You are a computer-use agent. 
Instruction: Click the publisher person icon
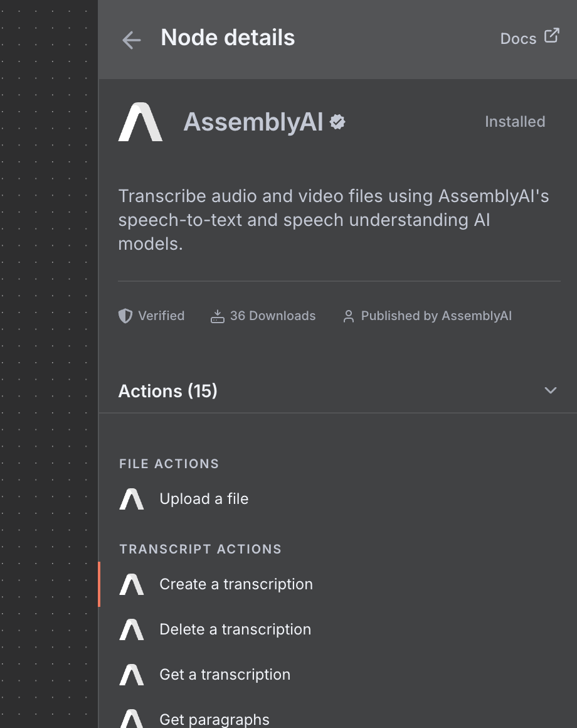point(348,316)
